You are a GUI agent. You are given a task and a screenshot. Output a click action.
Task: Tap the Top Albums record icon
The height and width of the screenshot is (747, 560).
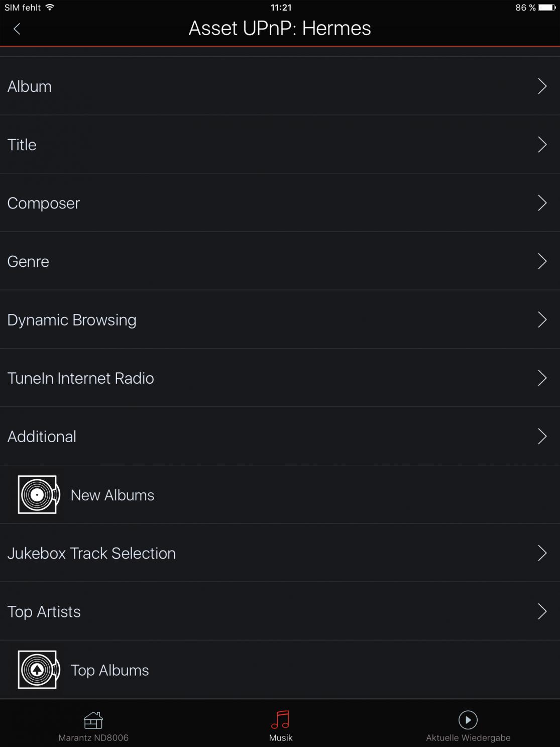coord(39,670)
